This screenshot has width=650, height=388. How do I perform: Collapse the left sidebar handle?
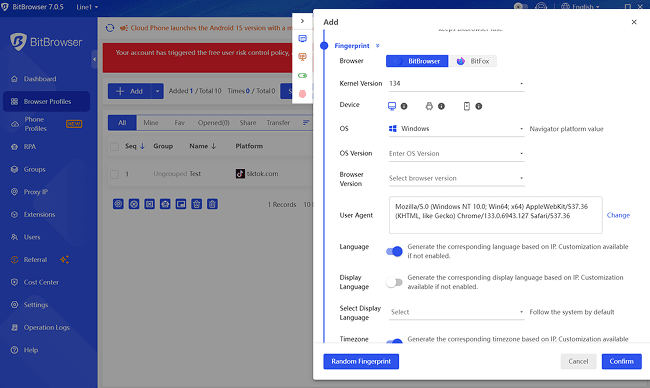click(x=94, y=59)
